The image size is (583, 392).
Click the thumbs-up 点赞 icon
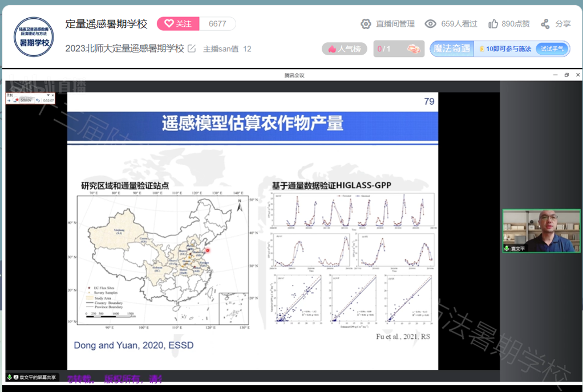click(493, 24)
